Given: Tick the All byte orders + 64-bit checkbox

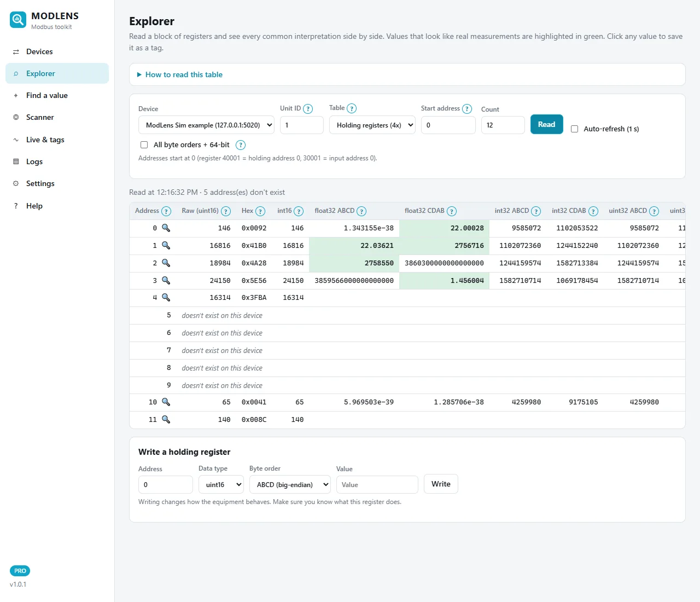Looking at the screenshot, I should click(x=144, y=145).
